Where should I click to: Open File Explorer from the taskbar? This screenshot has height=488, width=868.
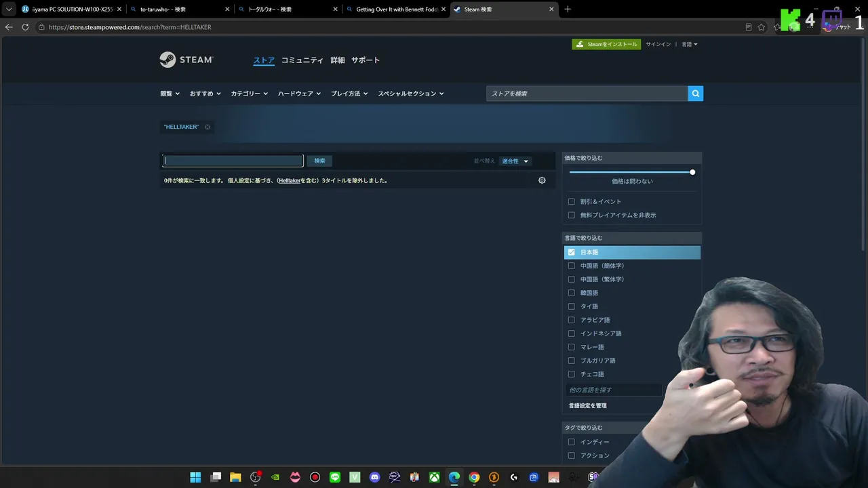pos(235,477)
